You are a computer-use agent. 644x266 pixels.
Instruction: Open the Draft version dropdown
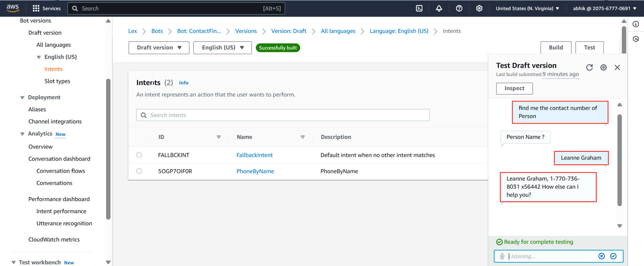[x=159, y=48]
